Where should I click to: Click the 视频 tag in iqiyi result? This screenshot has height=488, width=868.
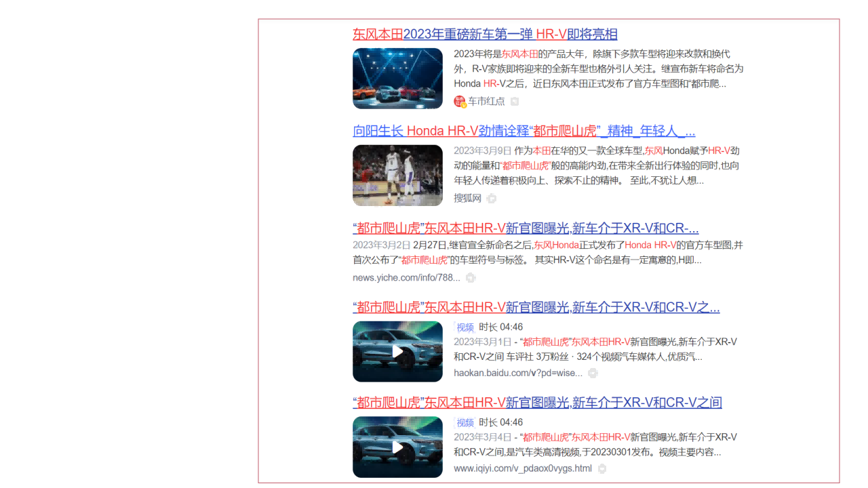[x=465, y=423]
